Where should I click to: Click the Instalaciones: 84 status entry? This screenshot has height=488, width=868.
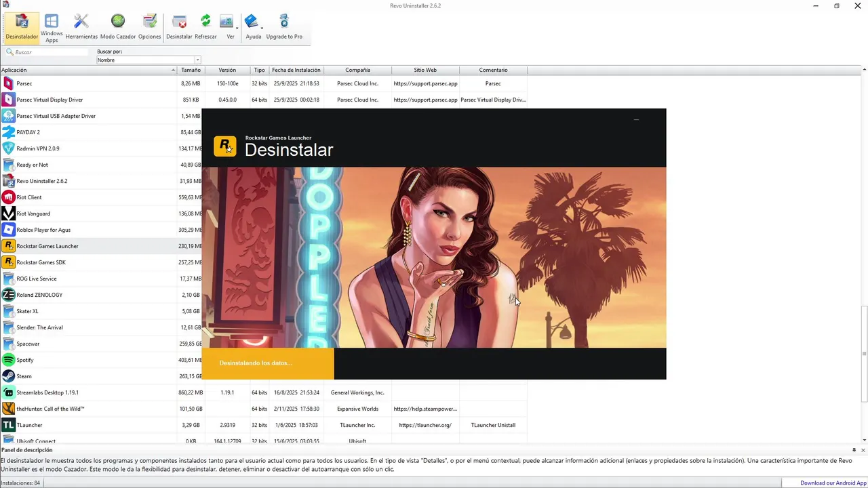[x=20, y=483]
